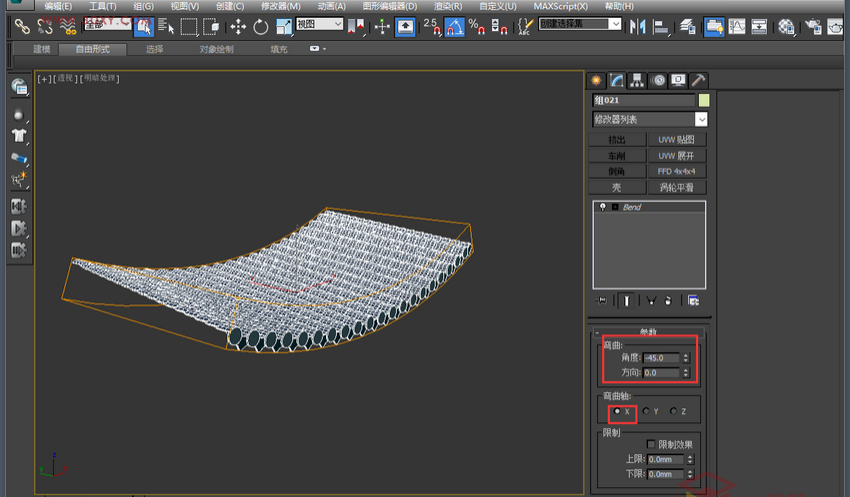850x497 pixels.
Task: Click the UVW 贴图 modifier button
Action: [676, 140]
